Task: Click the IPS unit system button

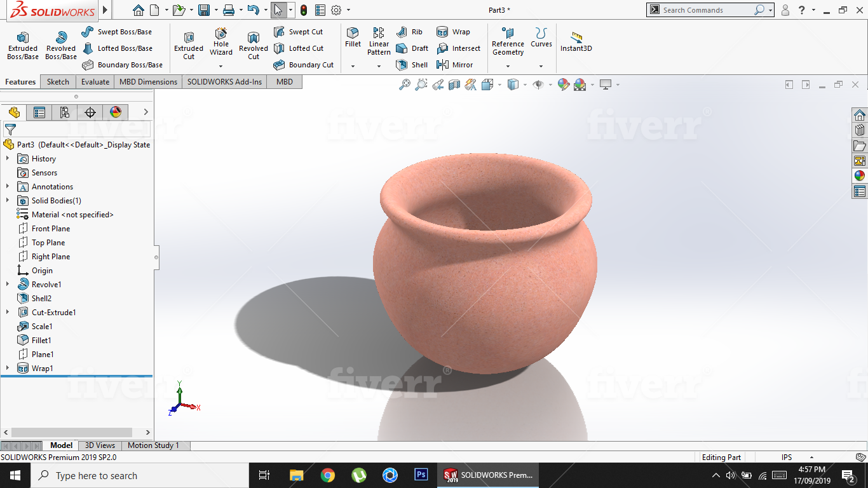Action: click(787, 457)
